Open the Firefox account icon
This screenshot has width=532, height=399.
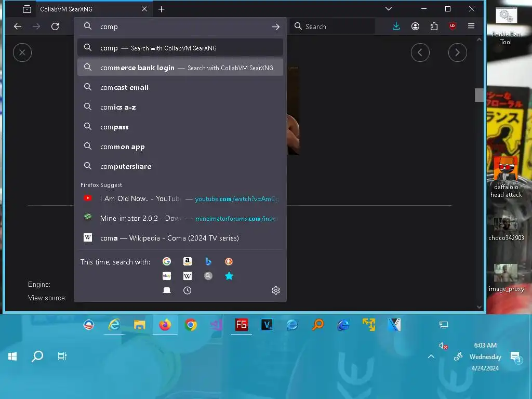(415, 26)
